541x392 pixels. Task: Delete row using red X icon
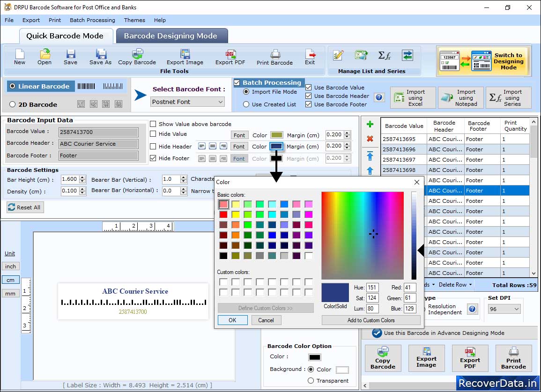tap(370, 139)
